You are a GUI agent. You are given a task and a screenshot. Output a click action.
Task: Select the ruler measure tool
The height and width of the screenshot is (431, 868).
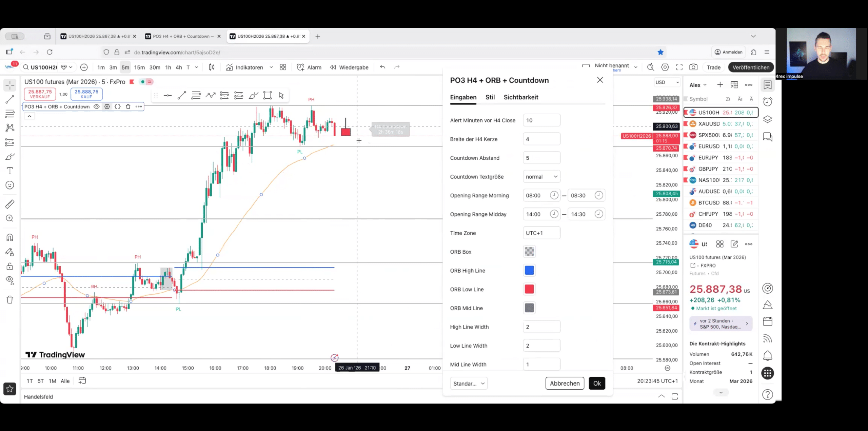click(10, 204)
